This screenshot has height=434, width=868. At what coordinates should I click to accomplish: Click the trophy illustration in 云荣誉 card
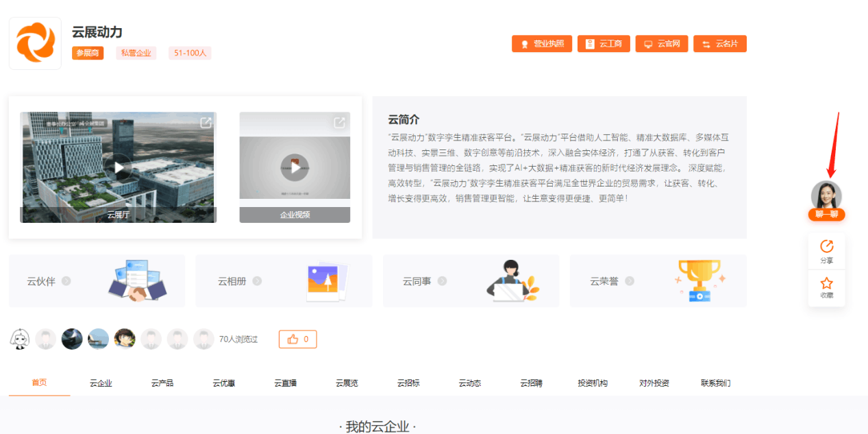click(x=699, y=280)
